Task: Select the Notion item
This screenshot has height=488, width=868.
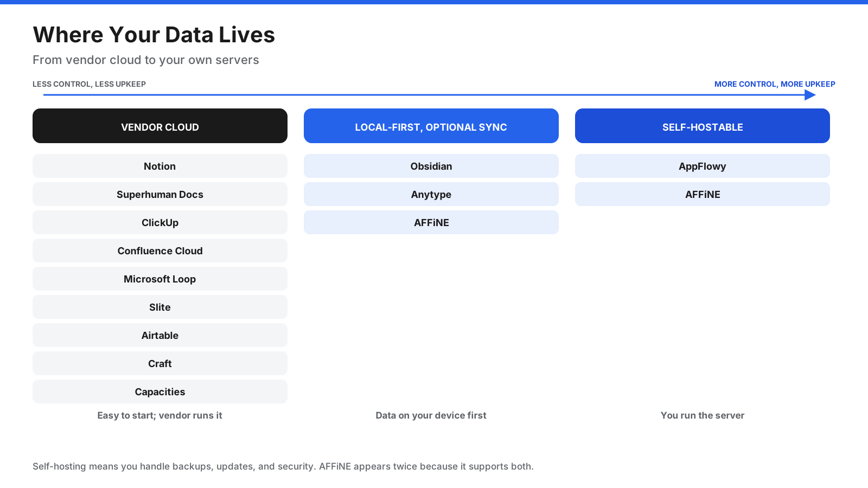Action: click(160, 166)
